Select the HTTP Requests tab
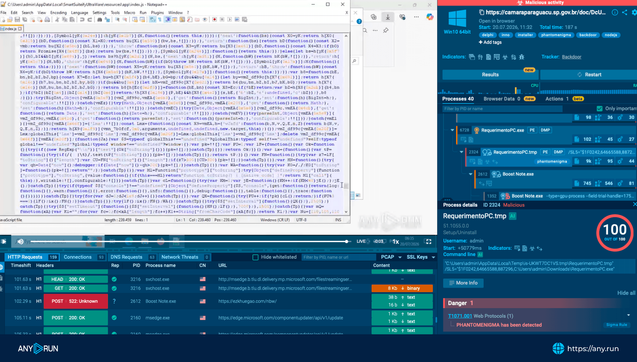The height and width of the screenshot is (362, 637). (x=32, y=257)
